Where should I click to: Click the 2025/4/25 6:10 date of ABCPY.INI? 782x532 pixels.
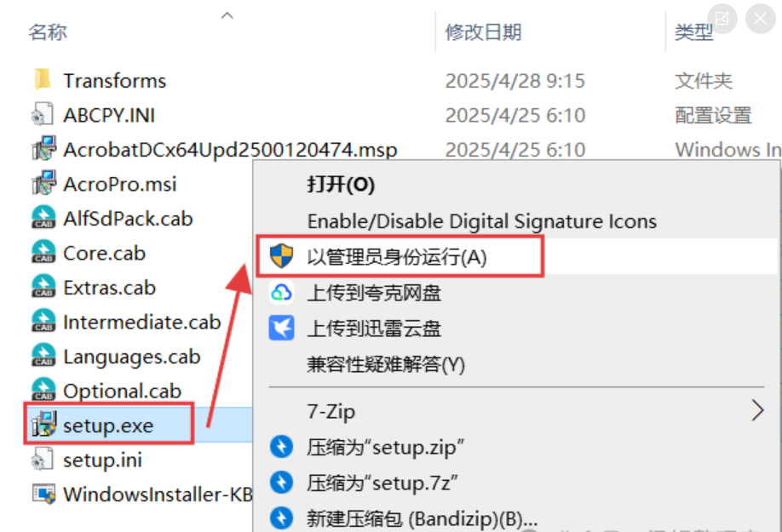[x=515, y=115]
